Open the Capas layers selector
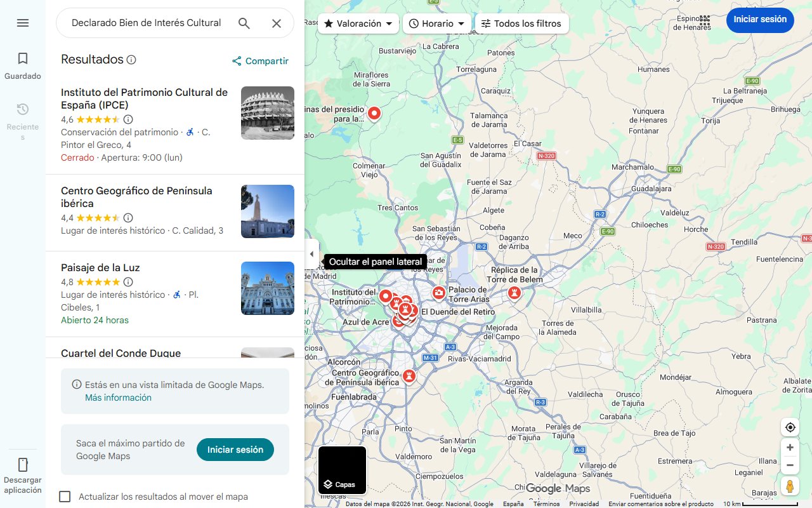The height and width of the screenshot is (508, 812). point(342,471)
